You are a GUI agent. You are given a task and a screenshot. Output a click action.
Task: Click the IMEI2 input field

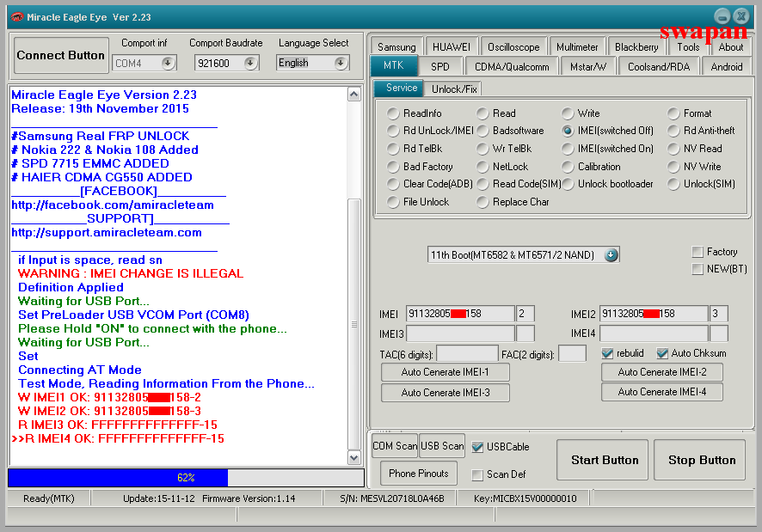[654, 314]
